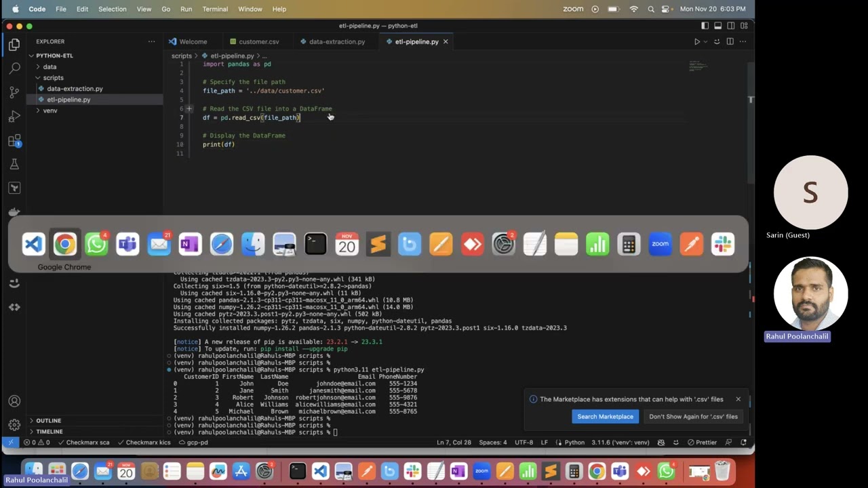Switch to Slack in app switcher
Viewport: 868px width, 488px height.
[723, 244]
